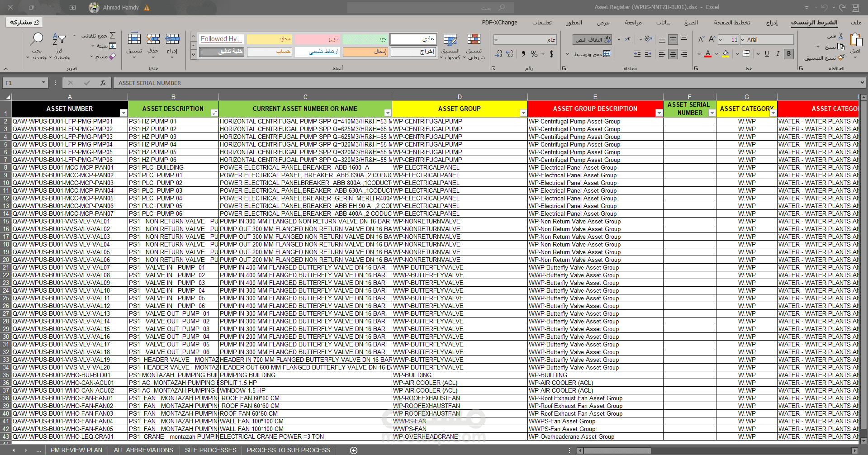
Task: Add a new sheet with plus icon
Action: tap(354, 450)
